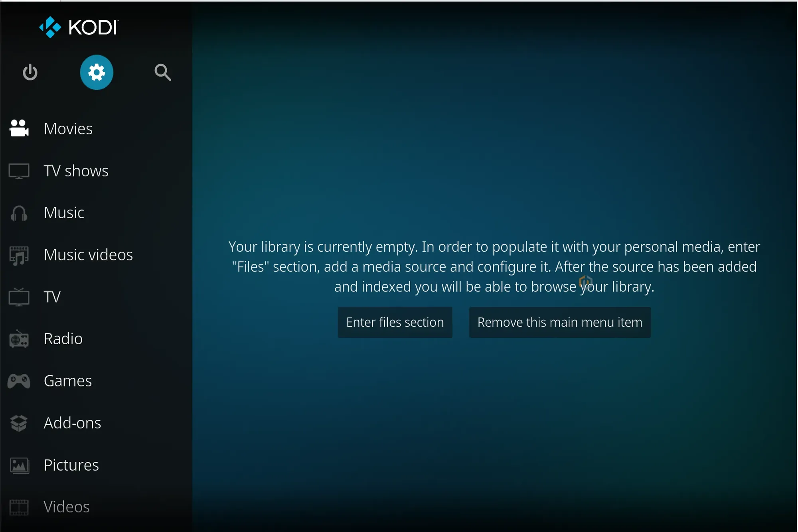Click the Pictures image icon
Image resolution: width=798 pixels, height=532 pixels.
19,465
